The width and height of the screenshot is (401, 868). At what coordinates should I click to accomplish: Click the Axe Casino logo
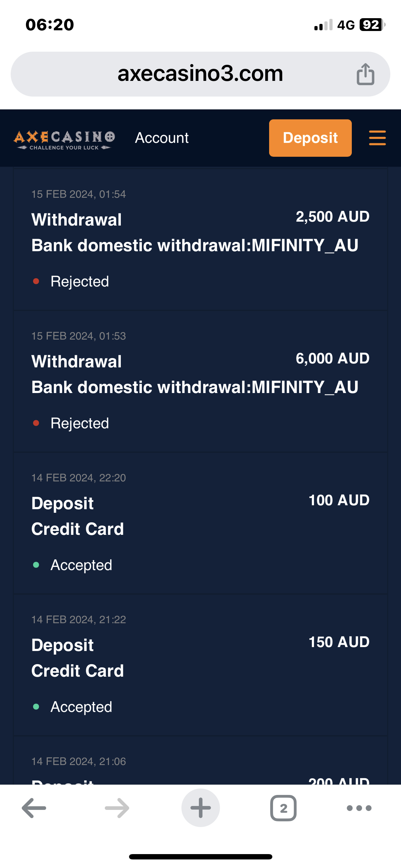pos(65,139)
